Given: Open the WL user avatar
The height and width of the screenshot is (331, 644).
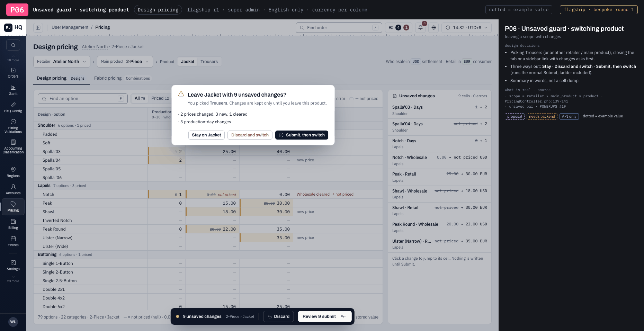Looking at the screenshot, I should [13, 322].
